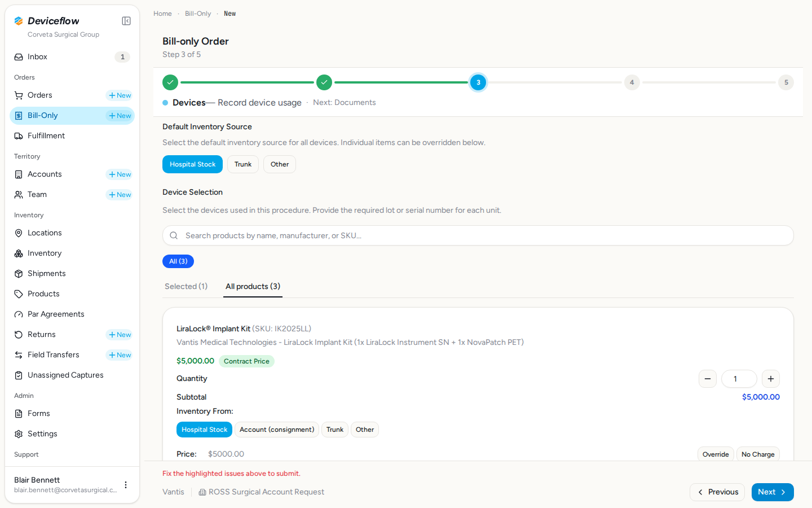
Task: Open Inbox from the sidebar
Action: click(x=72, y=57)
